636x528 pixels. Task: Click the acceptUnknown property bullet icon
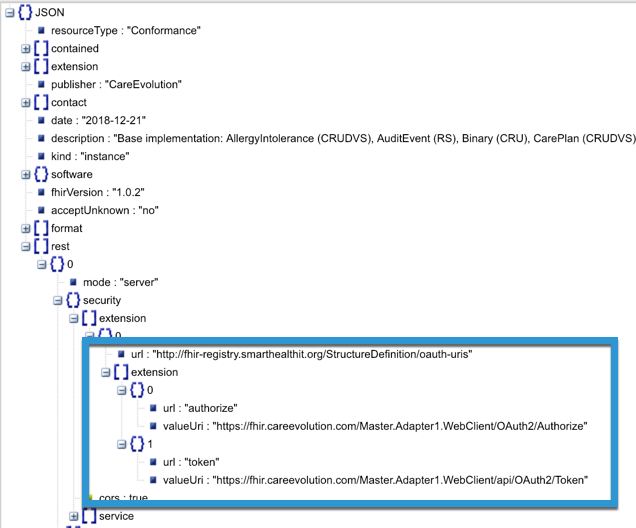click(41, 210)
